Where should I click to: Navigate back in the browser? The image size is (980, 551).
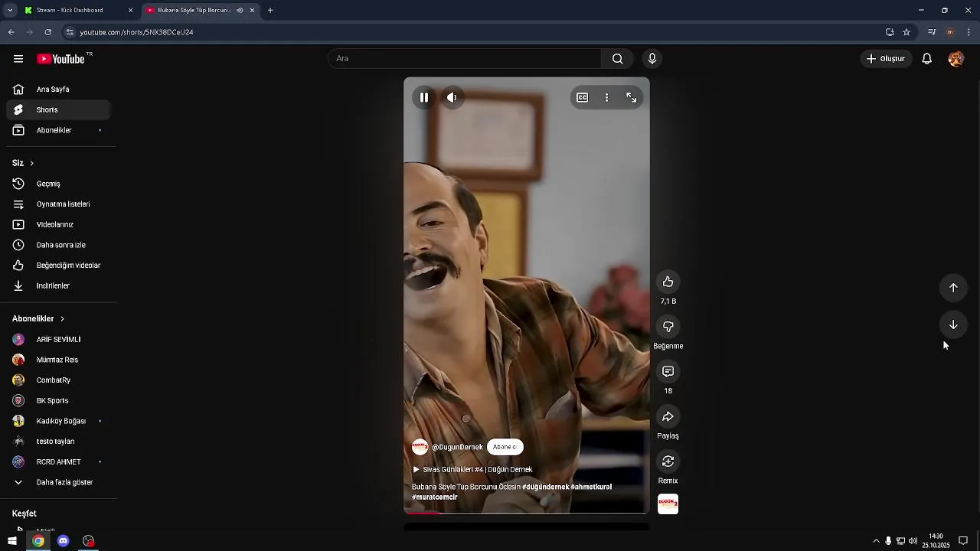click(11, 32)
